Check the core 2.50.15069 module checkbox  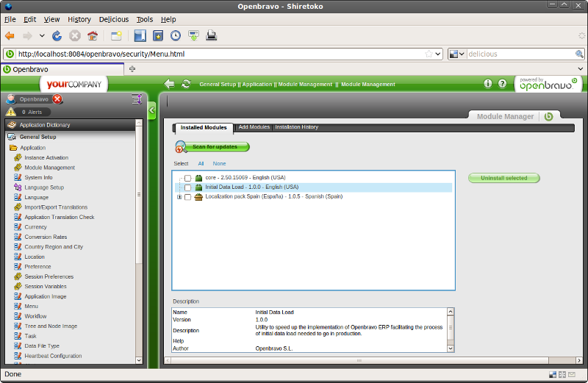click(188, 178)
